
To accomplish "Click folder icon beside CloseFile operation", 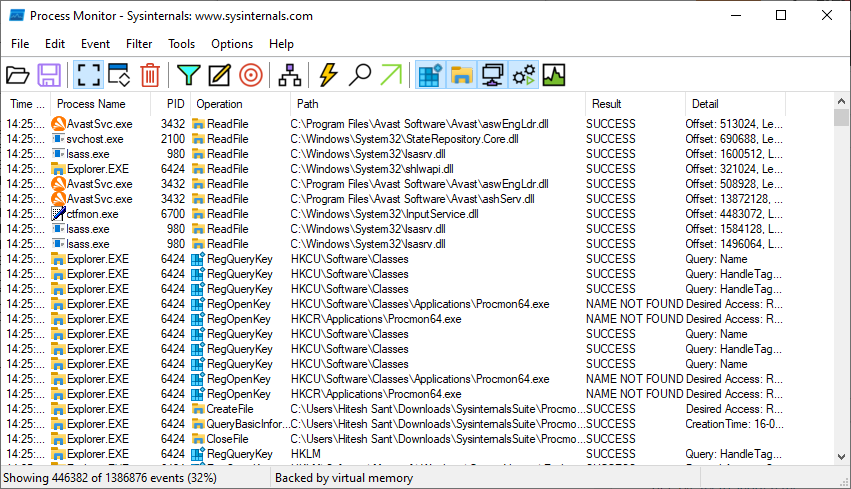I will pos(198,439).
